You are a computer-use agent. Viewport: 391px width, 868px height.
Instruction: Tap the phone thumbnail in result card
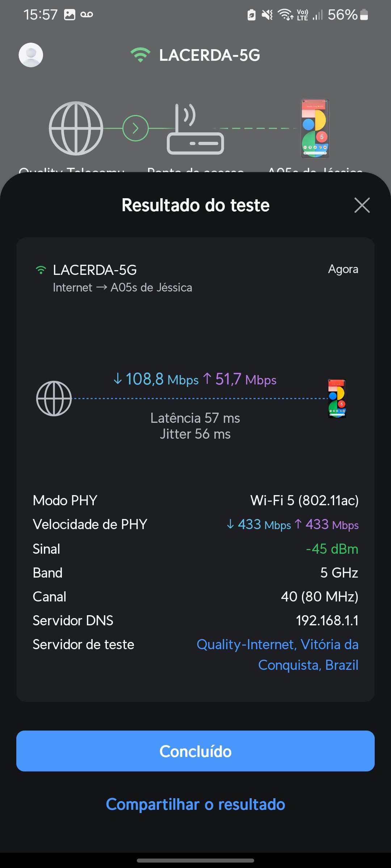point(337,398)
